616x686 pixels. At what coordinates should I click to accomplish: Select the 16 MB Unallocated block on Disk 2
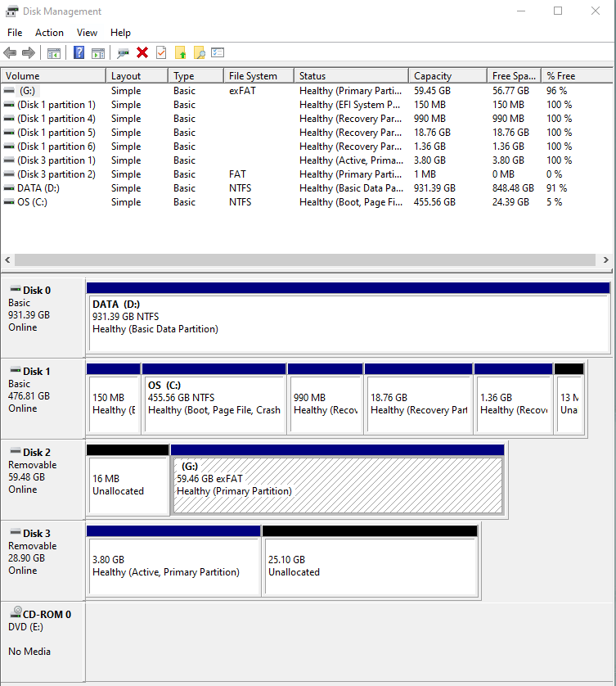(x=128, y=480)
